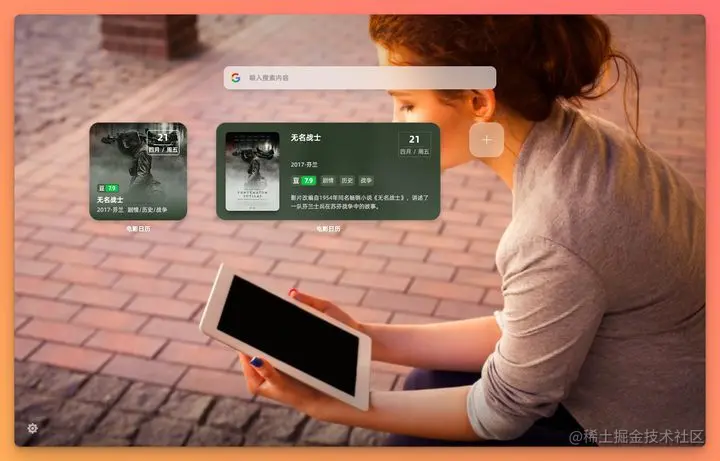Click the 2017·芬兰 text in wide card
720x461 pixels.
pyautogui.click(x=304, y=164)
